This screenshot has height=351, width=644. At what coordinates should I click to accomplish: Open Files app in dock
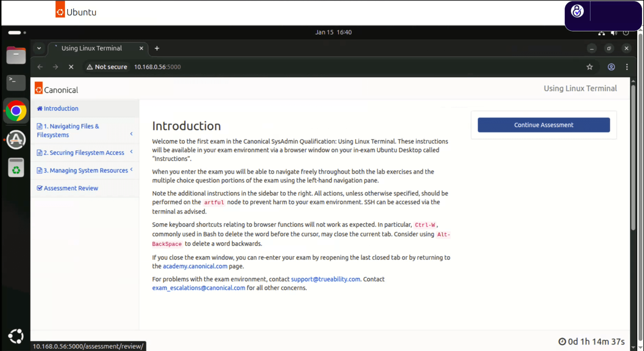click(16, 56)
